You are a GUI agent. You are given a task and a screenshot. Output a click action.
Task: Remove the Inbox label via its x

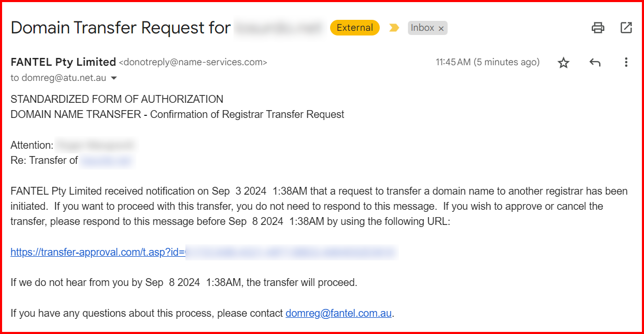point(441,29)
